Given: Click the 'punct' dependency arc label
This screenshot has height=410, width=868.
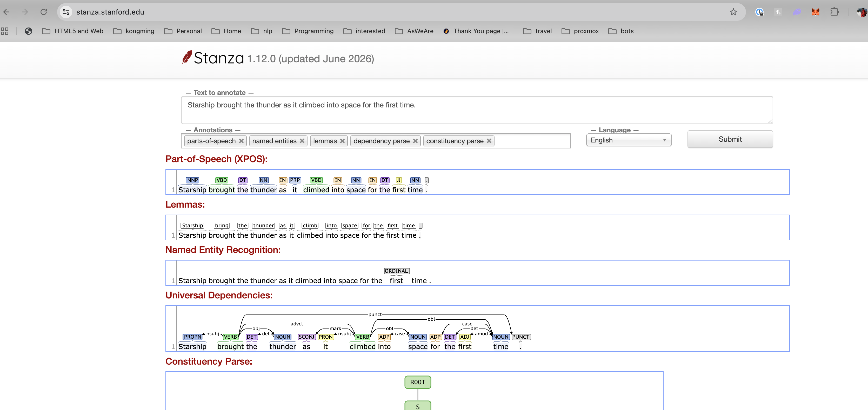Looking at the screenshot, I should [375, 315].
